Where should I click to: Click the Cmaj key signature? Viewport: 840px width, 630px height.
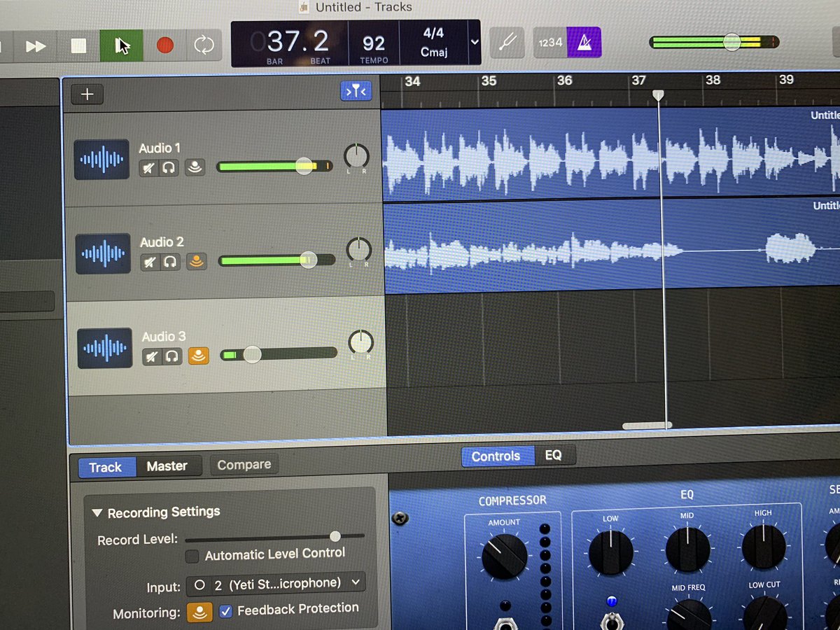tap(433, 52)
